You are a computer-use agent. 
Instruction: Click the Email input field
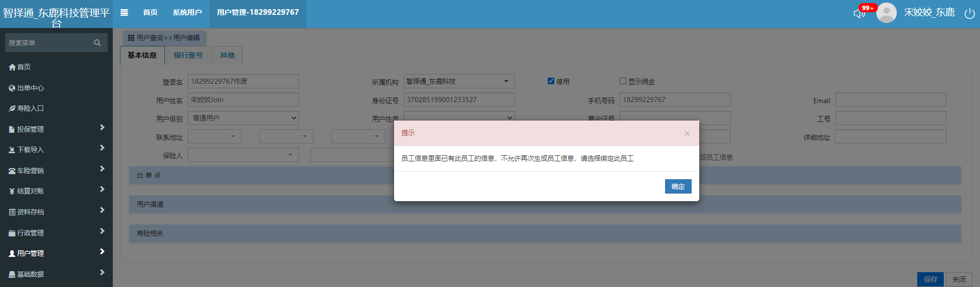coord(891,100)
